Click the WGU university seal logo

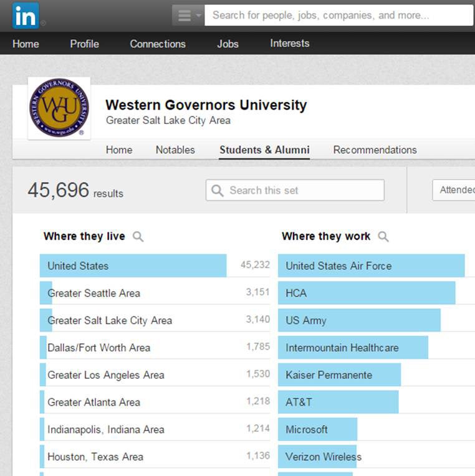tap(59, 108)
